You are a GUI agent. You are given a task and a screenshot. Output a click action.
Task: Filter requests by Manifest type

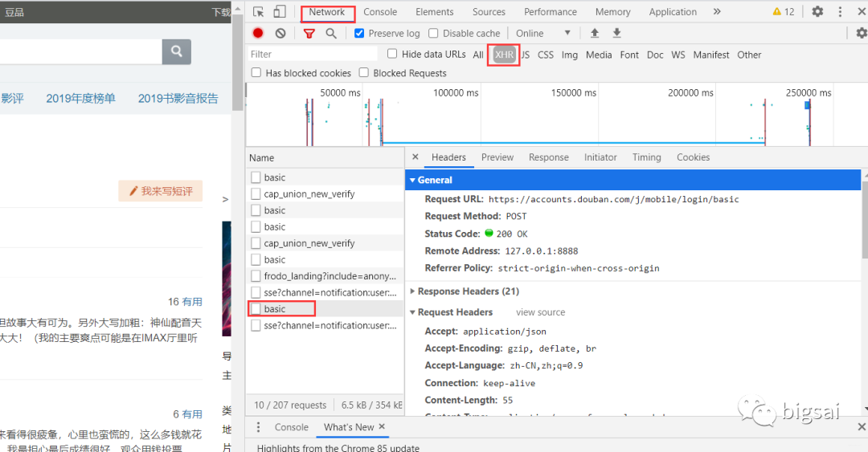click(711, 55)
